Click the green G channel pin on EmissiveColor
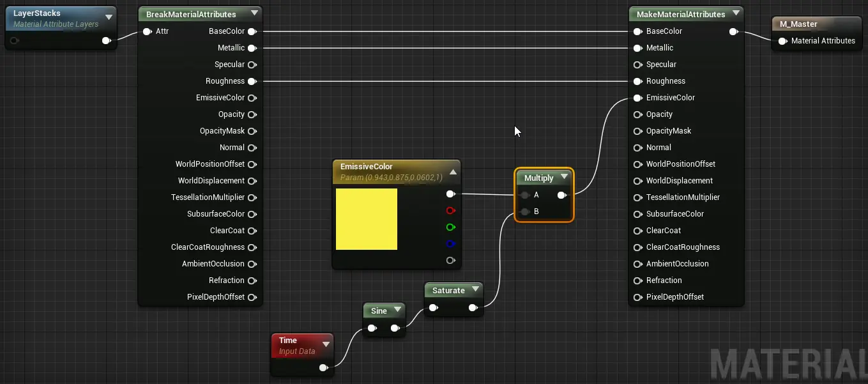Image resolution: width=868 pixels, height=384 pixels. click(x=451, y=227)
